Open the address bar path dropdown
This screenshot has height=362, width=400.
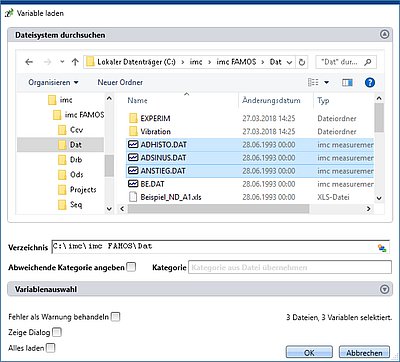pos(289,62)
